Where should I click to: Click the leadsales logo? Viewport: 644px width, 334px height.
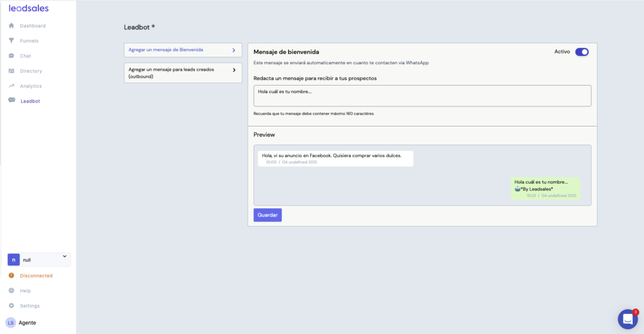[29, 8]
